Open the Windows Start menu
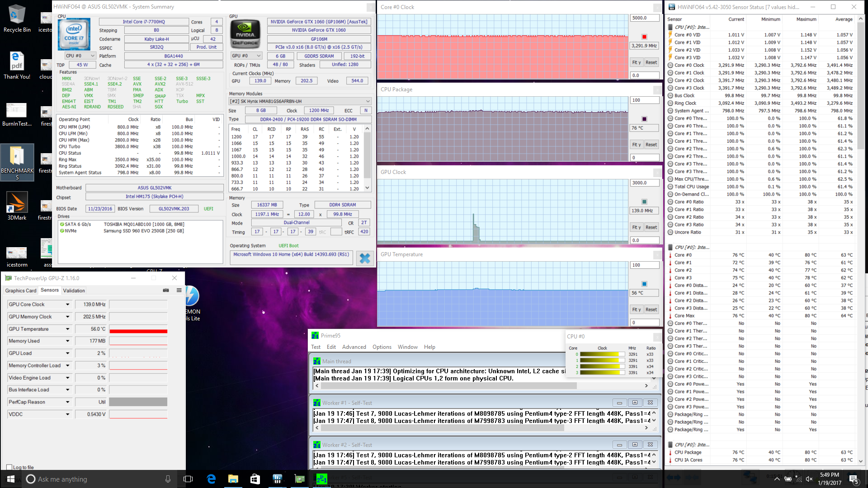868x488 pixels. [x=11, y=479]
